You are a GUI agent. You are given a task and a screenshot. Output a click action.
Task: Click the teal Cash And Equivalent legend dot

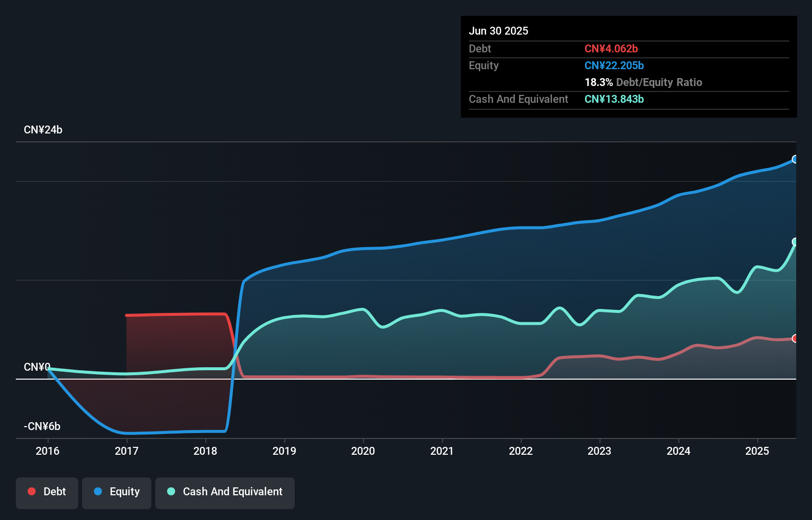click(x=171, y=491)
